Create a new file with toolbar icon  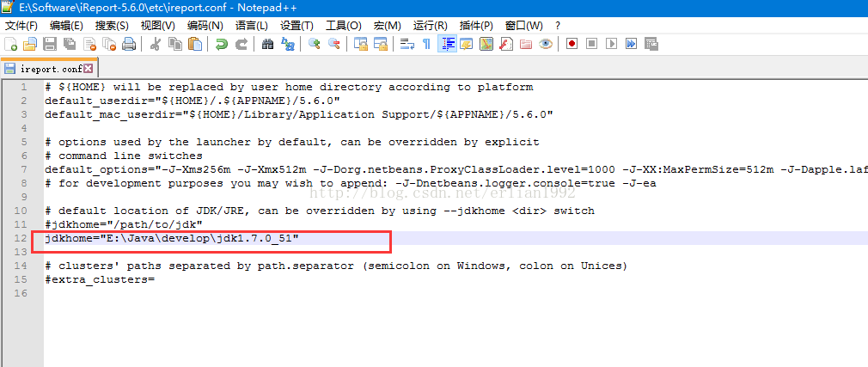coord(10,45)
